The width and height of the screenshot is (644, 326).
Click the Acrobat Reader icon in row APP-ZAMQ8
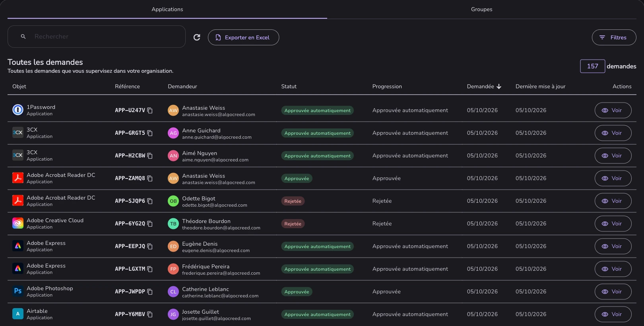[x=18, y=178]
